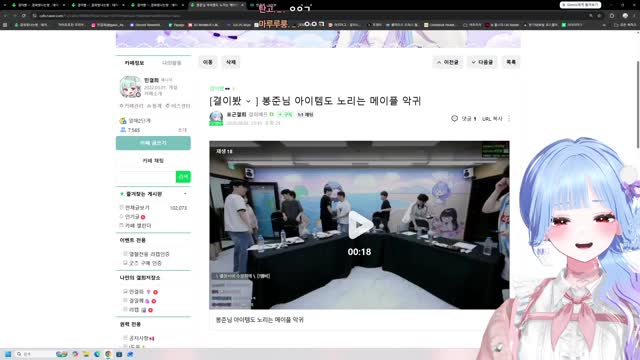Go to next post with 다음글

click(x=482, y=62)
